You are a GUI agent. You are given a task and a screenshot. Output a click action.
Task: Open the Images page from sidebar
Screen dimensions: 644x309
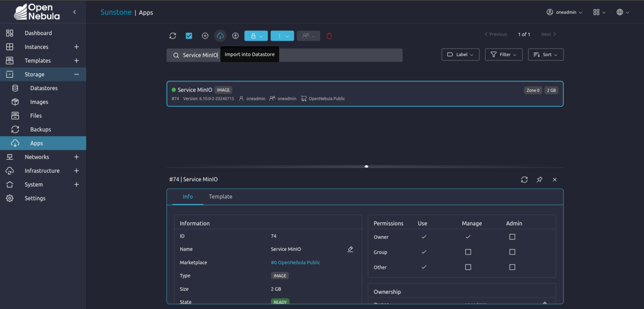(39, 101)
